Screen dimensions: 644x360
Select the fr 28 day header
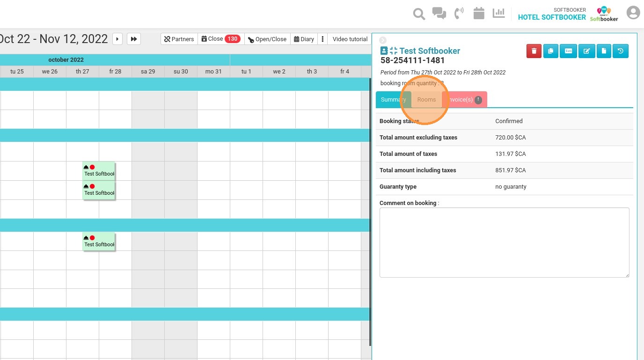coord(115,72)
